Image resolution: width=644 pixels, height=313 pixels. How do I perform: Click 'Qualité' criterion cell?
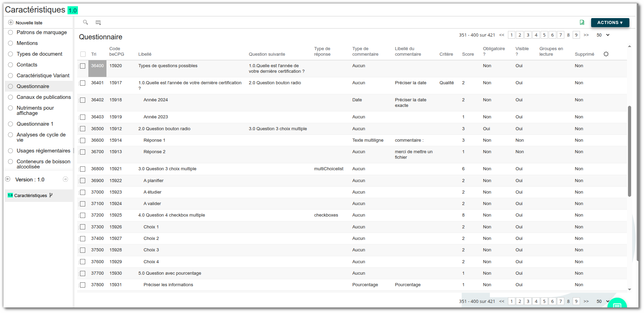[446, 83]
